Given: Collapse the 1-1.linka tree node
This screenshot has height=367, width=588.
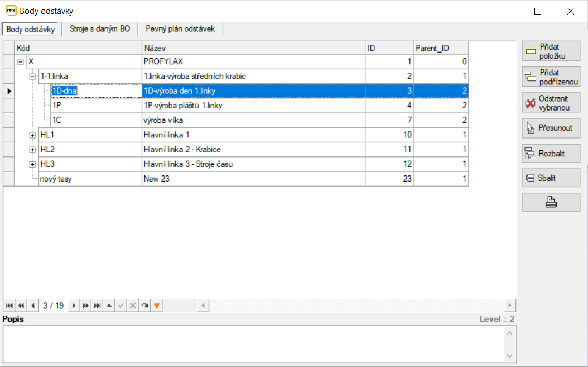Looking at the screenshot, I should (x=32, y=77).
